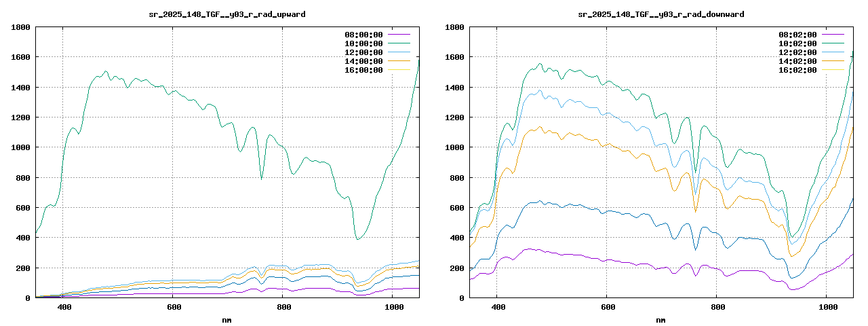
Task: Click orange line sample beside 16:02:00
Action: pyautogui.click(x=833, y=69)
